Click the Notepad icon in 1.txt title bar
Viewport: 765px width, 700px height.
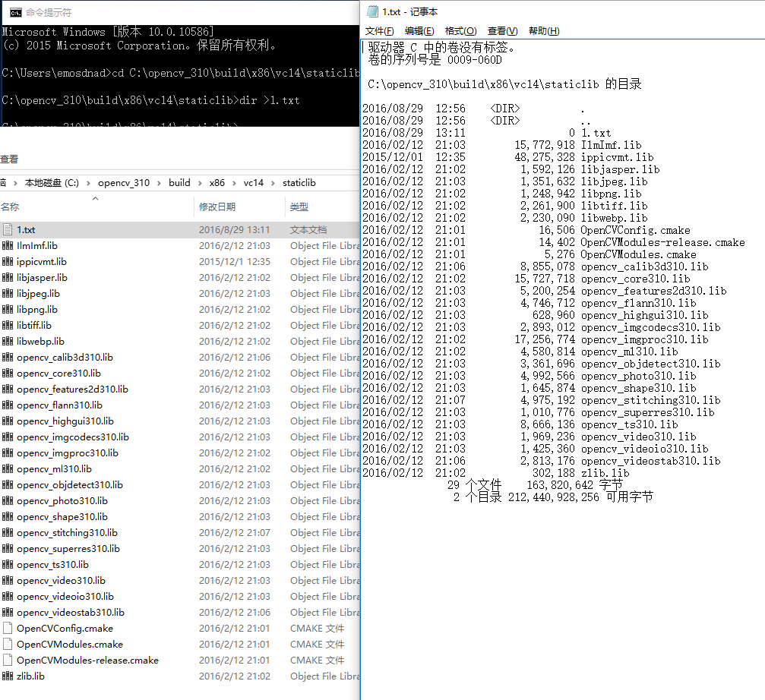pyautogui.click(x=372, y=11)
